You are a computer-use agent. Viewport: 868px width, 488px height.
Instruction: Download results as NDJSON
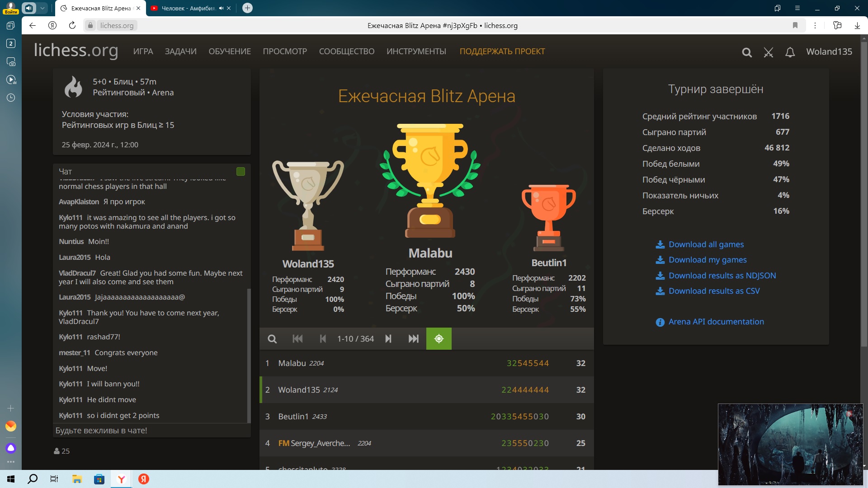(716, 276)
